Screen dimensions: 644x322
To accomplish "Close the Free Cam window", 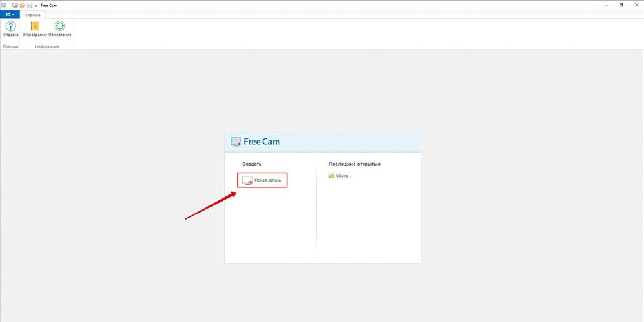I will coord(636,5).
